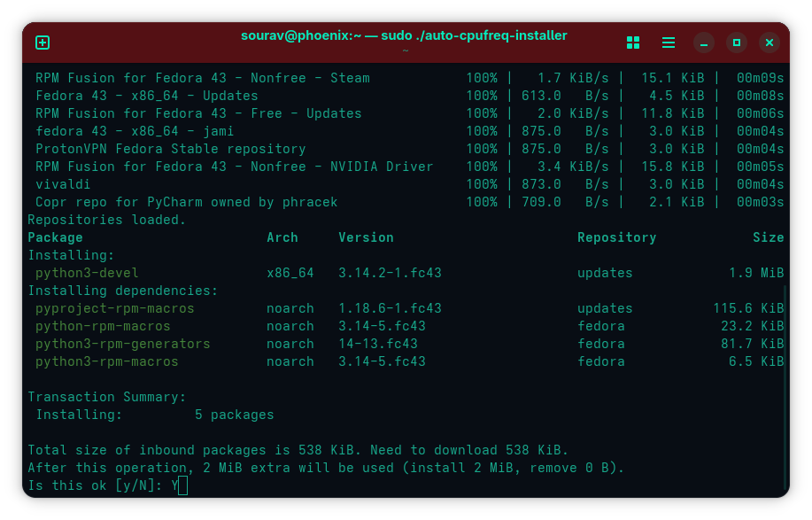
Task: Click the python3-devel package name
Action: coord(87,273)
